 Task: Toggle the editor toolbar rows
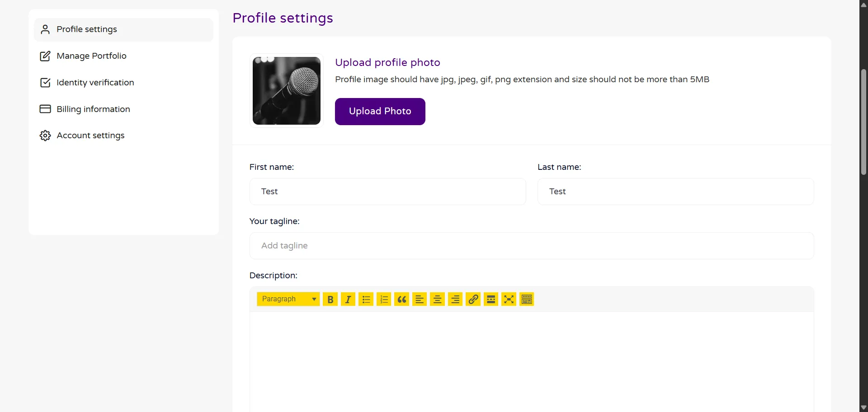point(527,300)
